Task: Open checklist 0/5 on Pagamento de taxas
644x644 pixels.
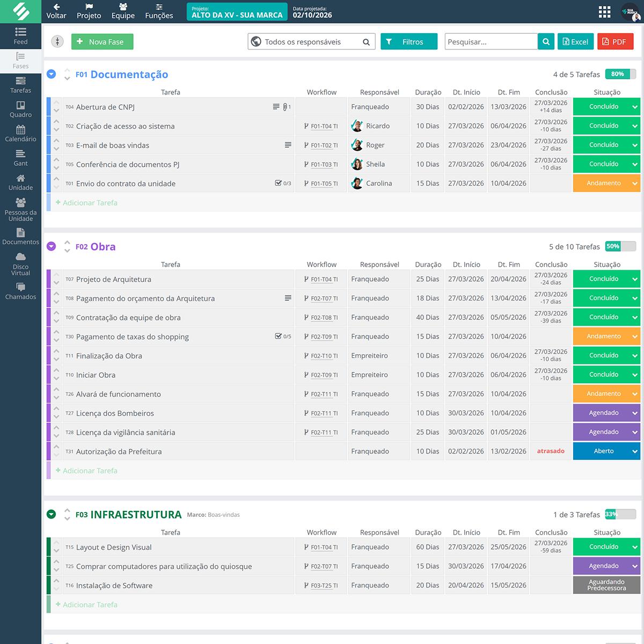Action: click(x=283, y=336)
